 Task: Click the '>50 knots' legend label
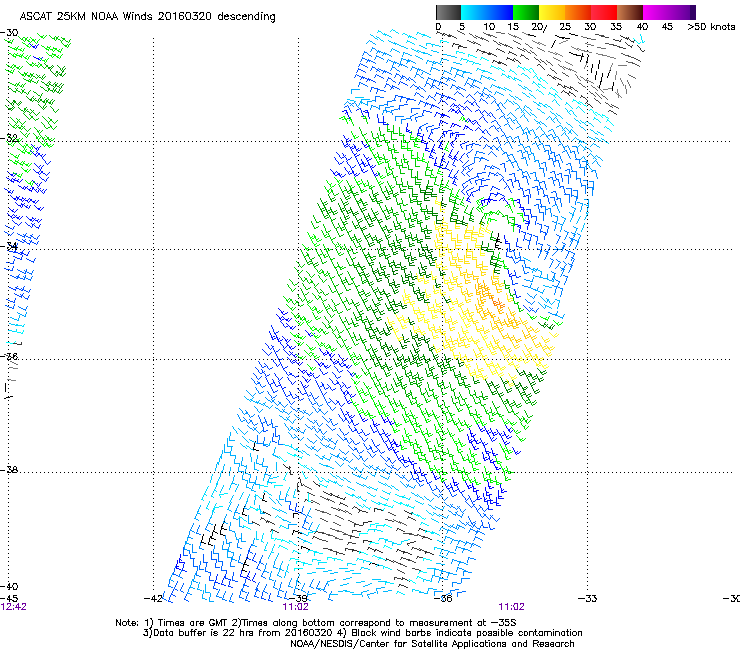tap(711, 27)
